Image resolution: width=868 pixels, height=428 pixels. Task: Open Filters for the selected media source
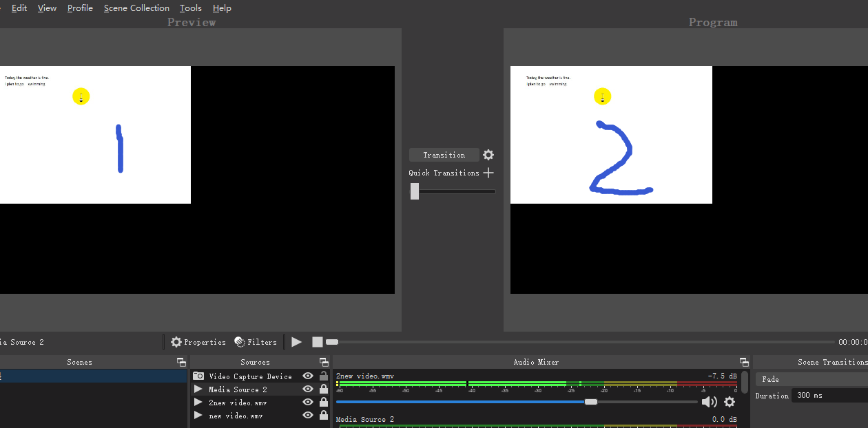coord(256,341)
